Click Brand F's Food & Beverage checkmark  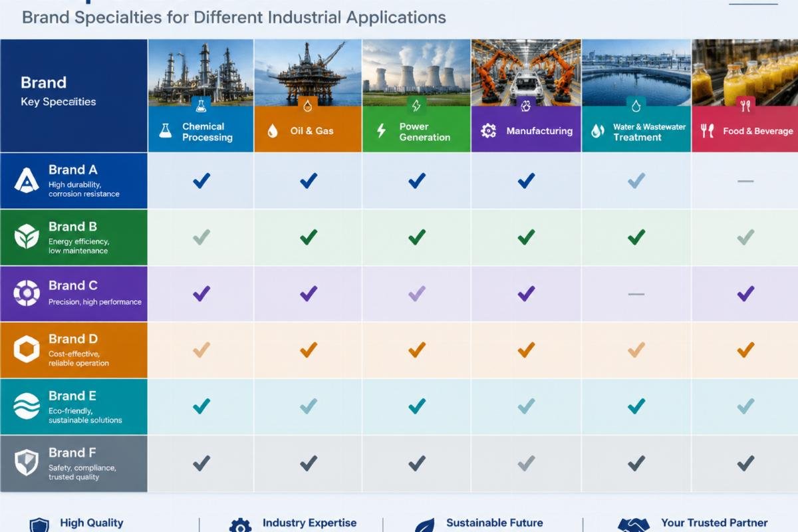(746, 463)
